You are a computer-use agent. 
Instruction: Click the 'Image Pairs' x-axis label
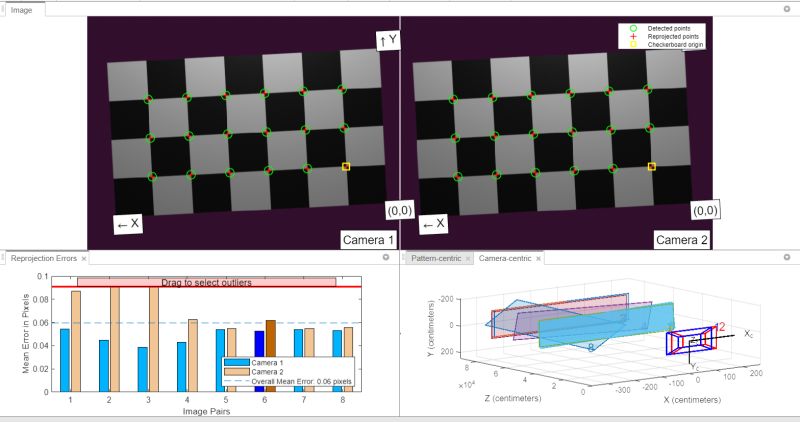pos(206,411)
